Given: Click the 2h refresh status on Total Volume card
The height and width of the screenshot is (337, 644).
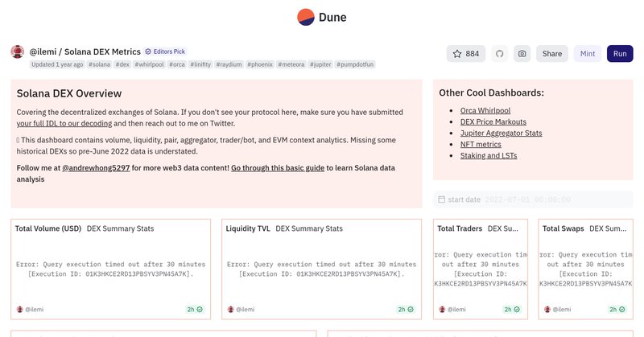Looking at the screenshot, I should [195, 310].
